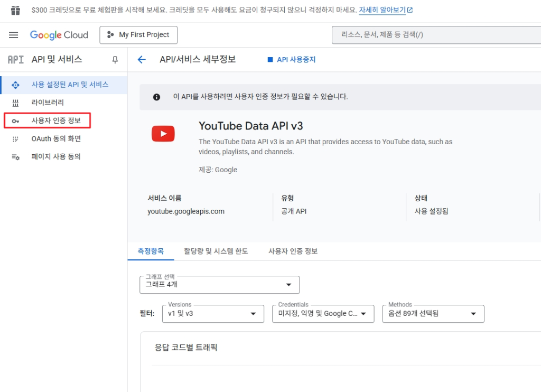
Task: Click the API 사용중지 button
Action: pyautogui.click(x=292, y=60)
